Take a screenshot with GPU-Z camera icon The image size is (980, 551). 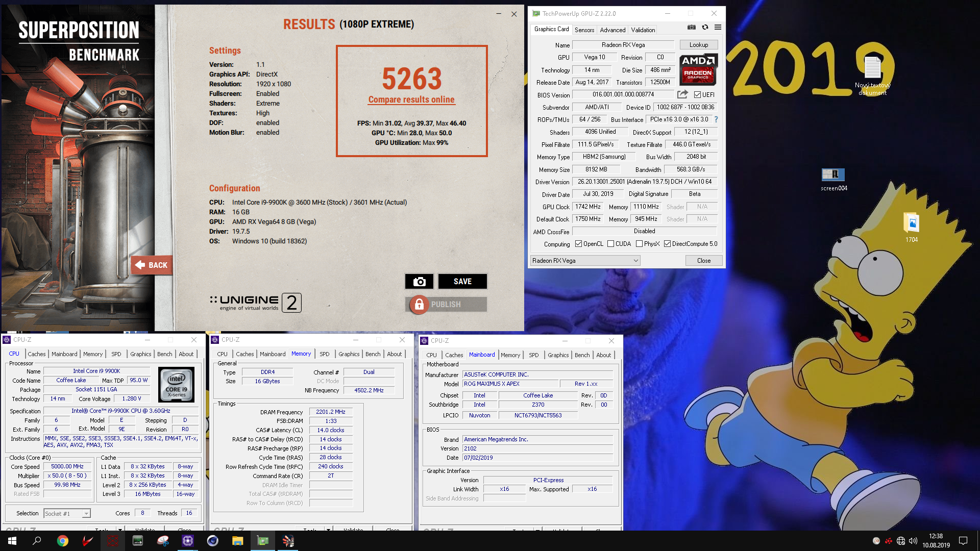coord(691,28)
